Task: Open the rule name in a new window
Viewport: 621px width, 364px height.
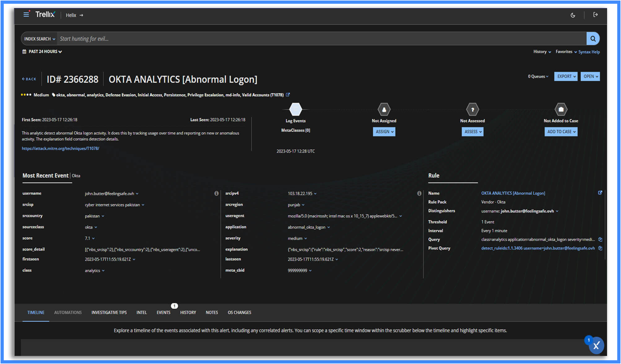Action: 600,193
